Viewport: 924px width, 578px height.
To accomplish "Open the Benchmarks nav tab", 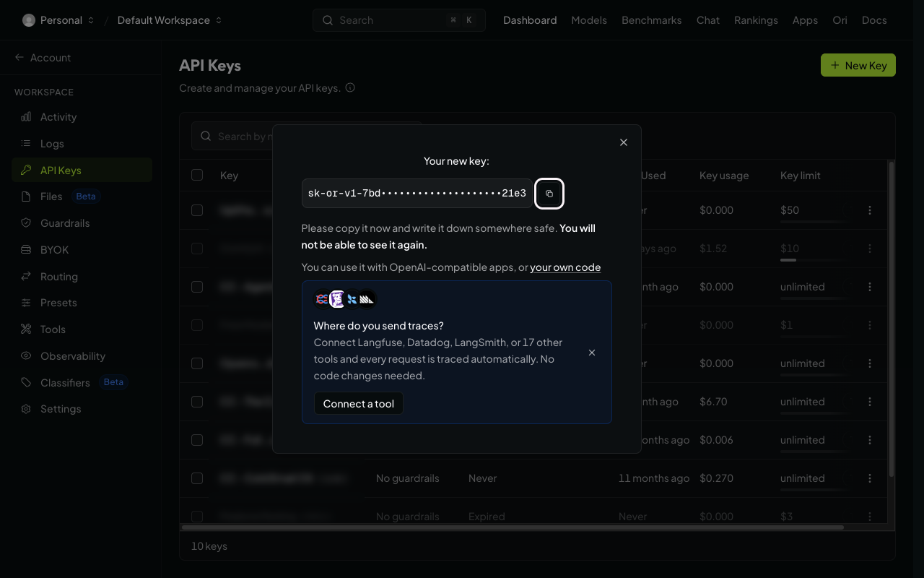I will tap(652, 20).
